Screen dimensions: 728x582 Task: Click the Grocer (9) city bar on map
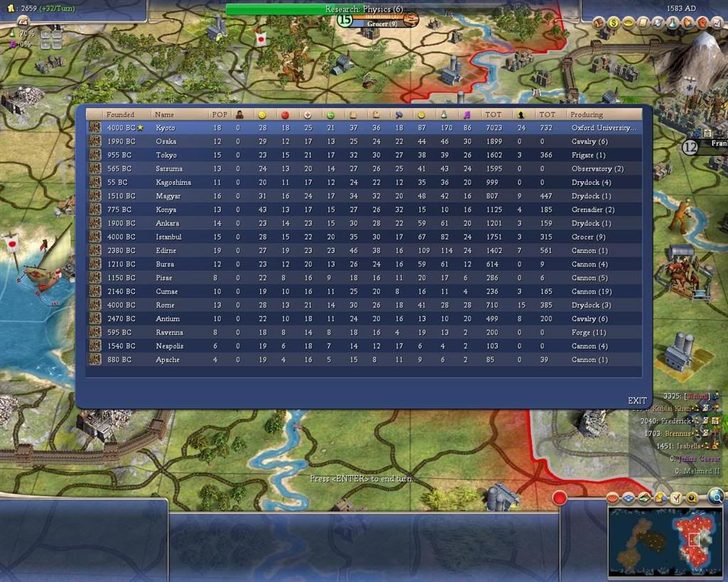coord(382,23)
